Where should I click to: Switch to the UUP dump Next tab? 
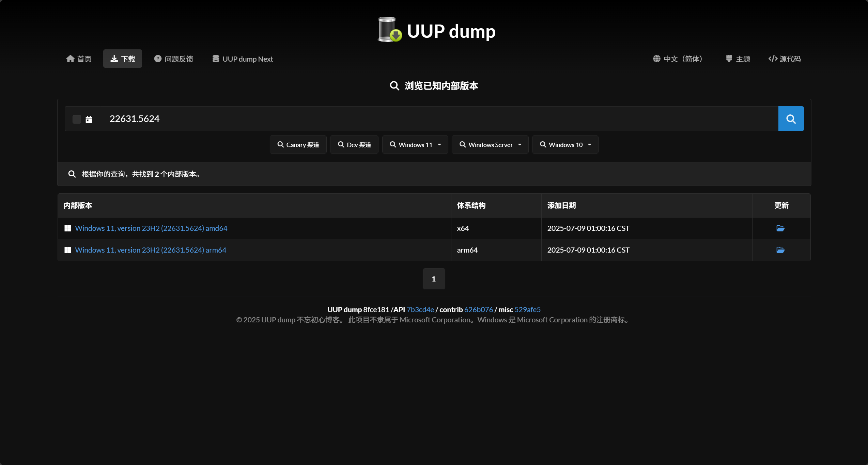coord(243,59)
